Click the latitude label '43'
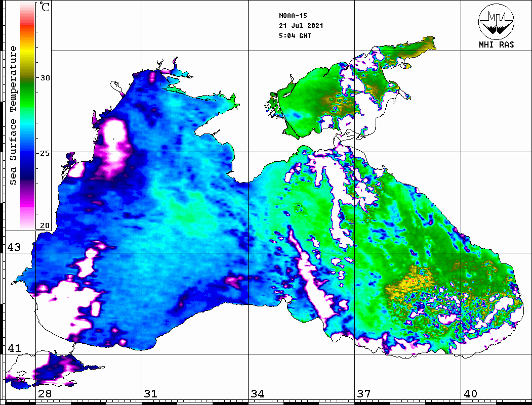This screenshot has height=405, width=532. pos(14,247)
